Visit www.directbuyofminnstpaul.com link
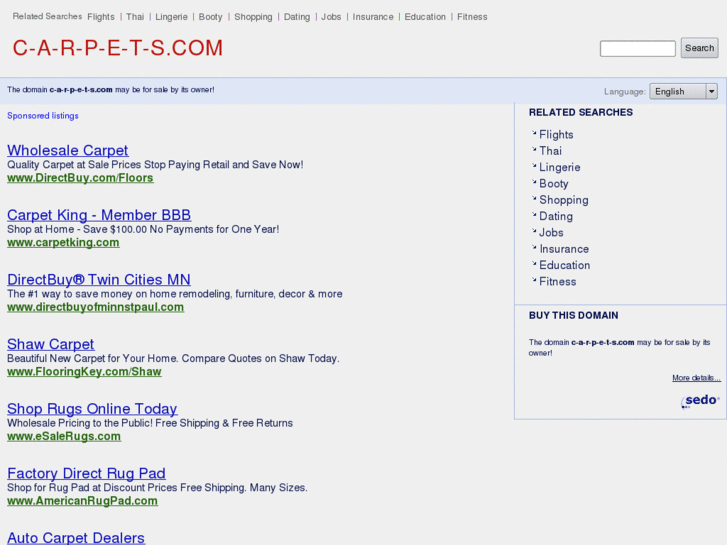Screen dimensions: 727x545 (96, 307)
